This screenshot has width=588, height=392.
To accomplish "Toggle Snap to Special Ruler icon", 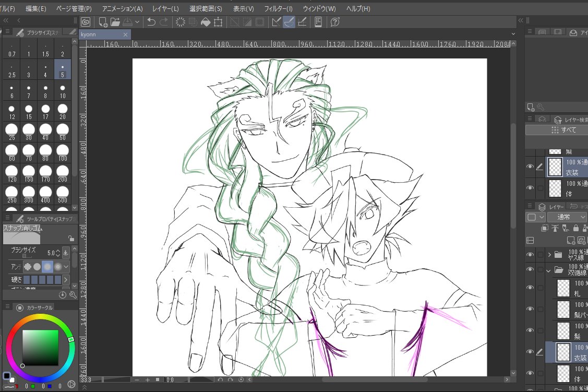I will click(x=289, y=22).
